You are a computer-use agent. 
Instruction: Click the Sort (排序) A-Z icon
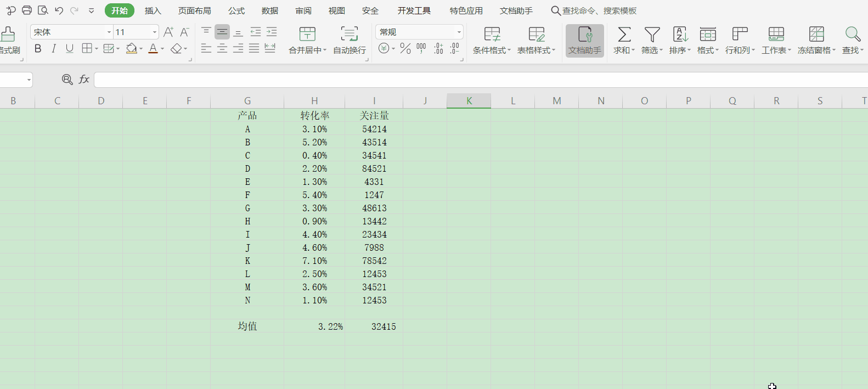[680, 35]
